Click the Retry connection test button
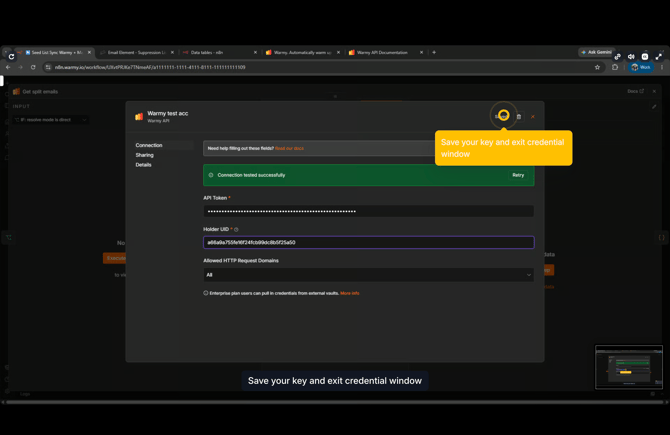This screenshot has width=670, height=435. (518, 175)
